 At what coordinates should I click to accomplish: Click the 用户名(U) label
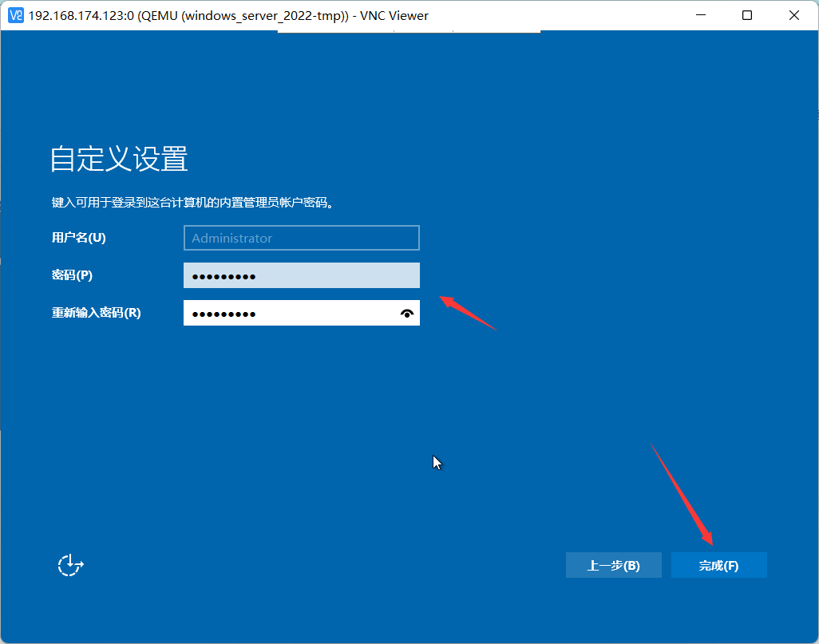(79, 238)
